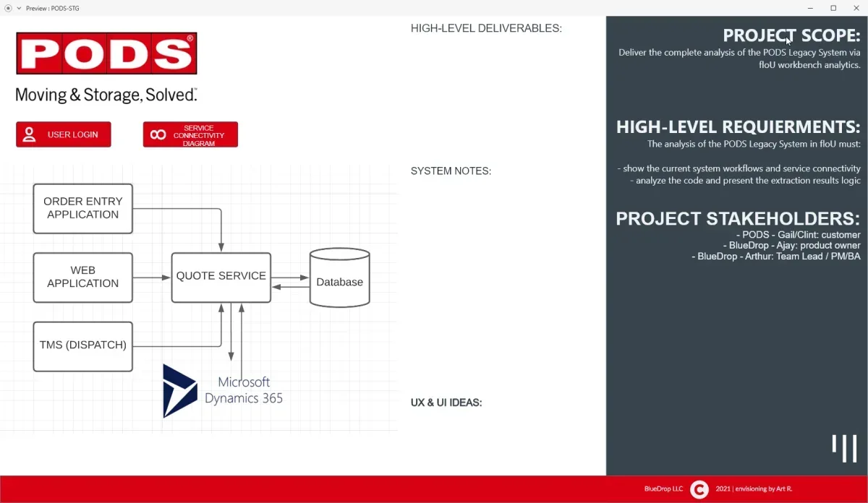
Task: Click the Microsoft Dynamics 365 logo
Action: 180,390
